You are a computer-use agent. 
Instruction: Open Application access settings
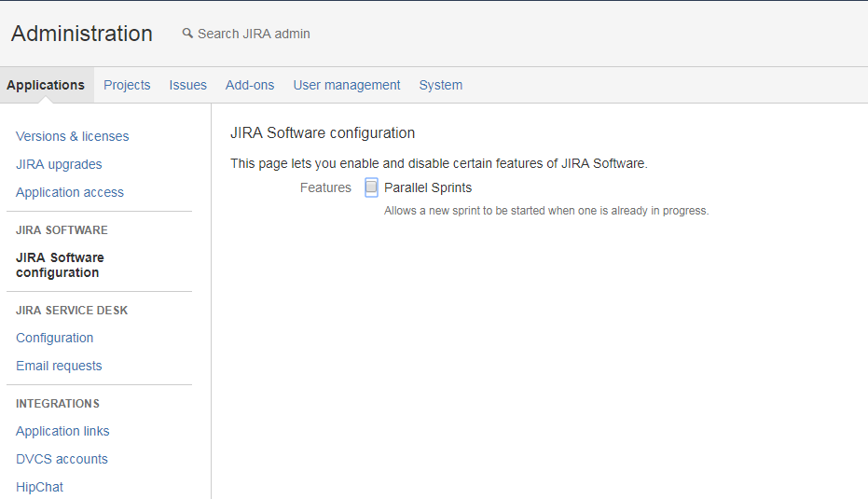point(70,192)
